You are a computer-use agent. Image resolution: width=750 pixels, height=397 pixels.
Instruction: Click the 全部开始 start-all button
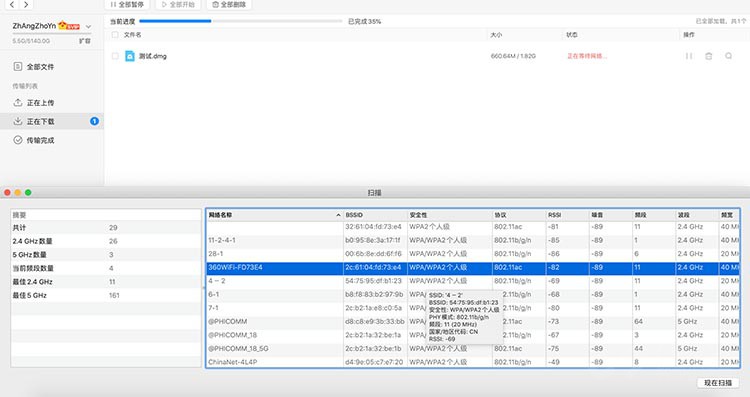178,4
